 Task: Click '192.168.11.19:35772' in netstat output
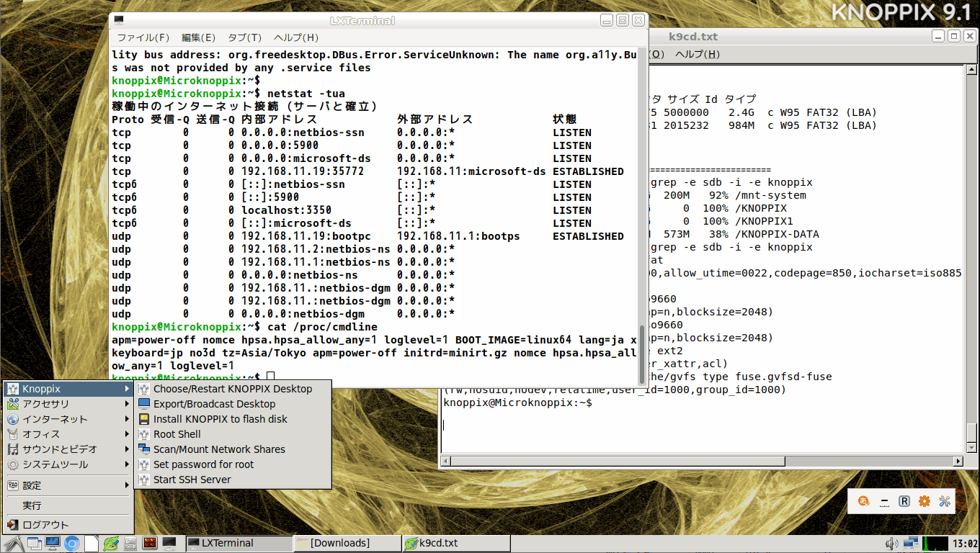302,171
